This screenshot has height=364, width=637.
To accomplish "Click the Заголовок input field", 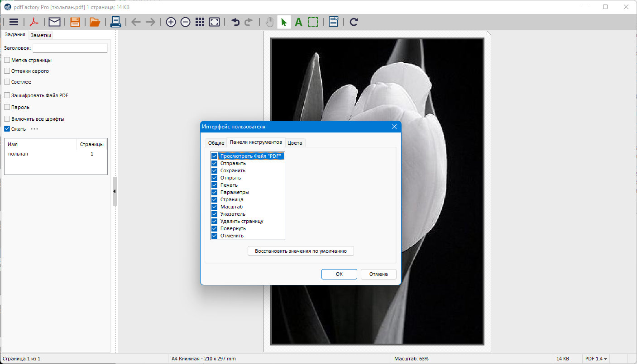I will point(70,48).
